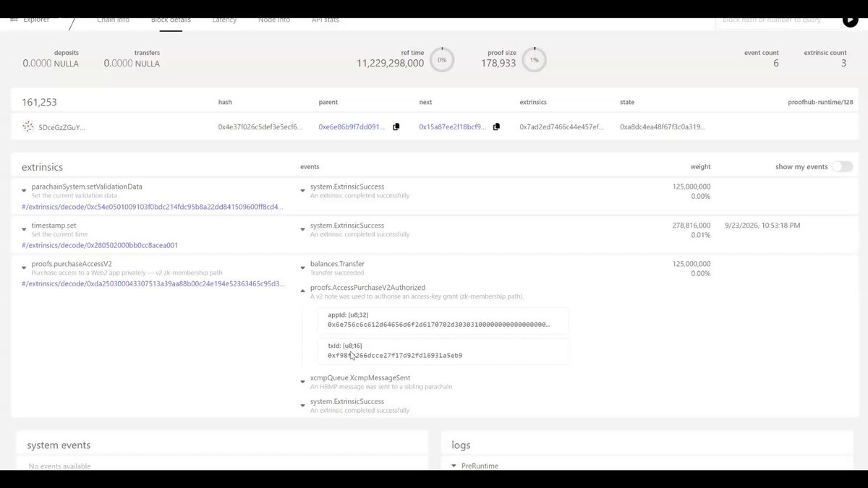Toggle the show my events switch

(842, 166)
